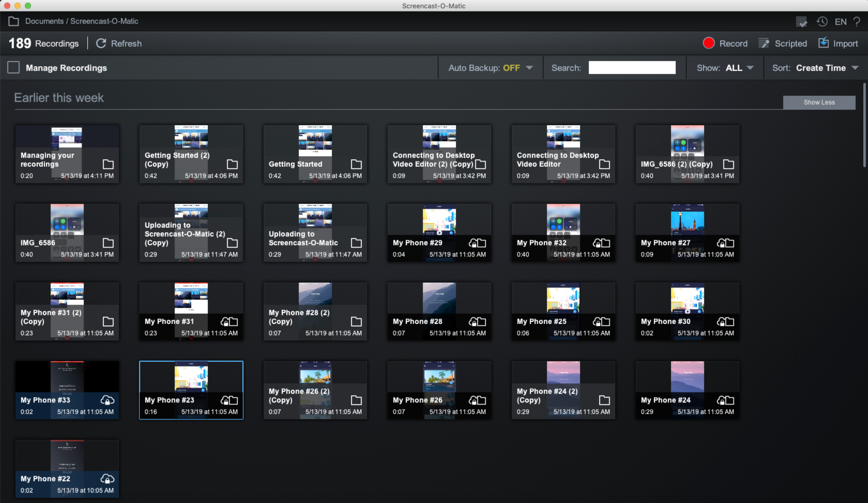
Task: Click the EN language selector
Action: pos(840,22)
